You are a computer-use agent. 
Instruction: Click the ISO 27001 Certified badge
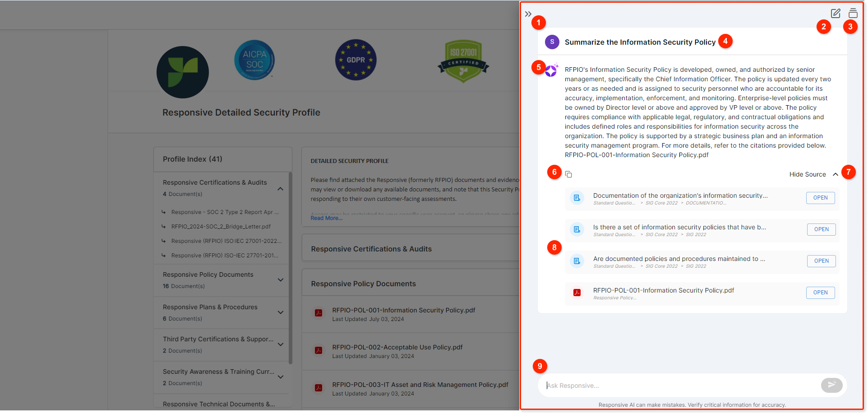(x=463, y=61)
